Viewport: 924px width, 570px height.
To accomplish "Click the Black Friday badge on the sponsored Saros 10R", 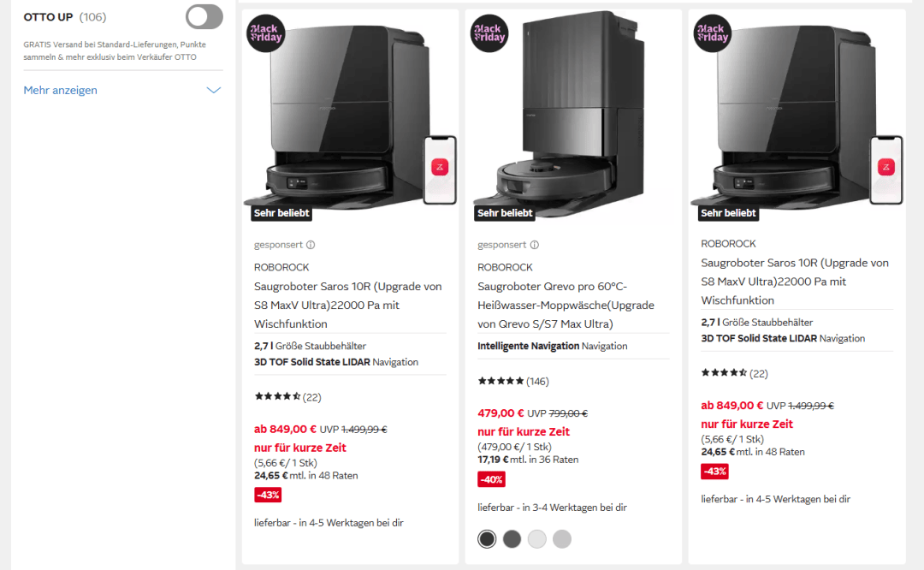I will (266, 33).
